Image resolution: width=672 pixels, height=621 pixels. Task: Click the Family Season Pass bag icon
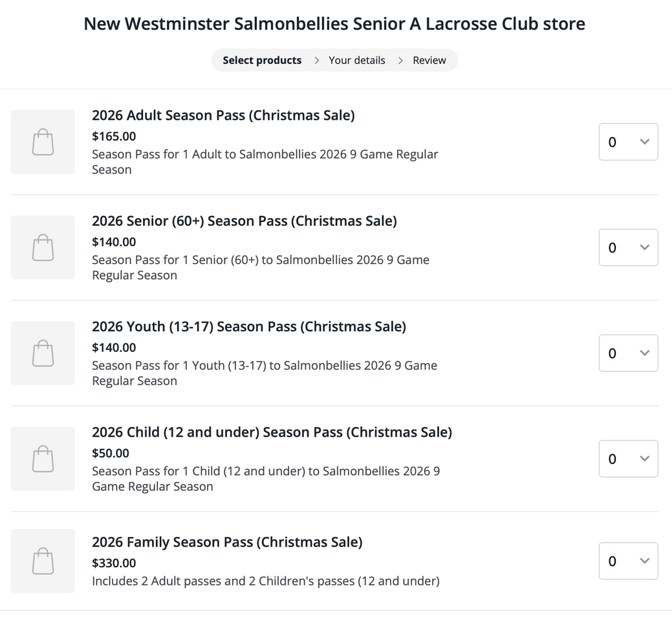click(43, 561)
